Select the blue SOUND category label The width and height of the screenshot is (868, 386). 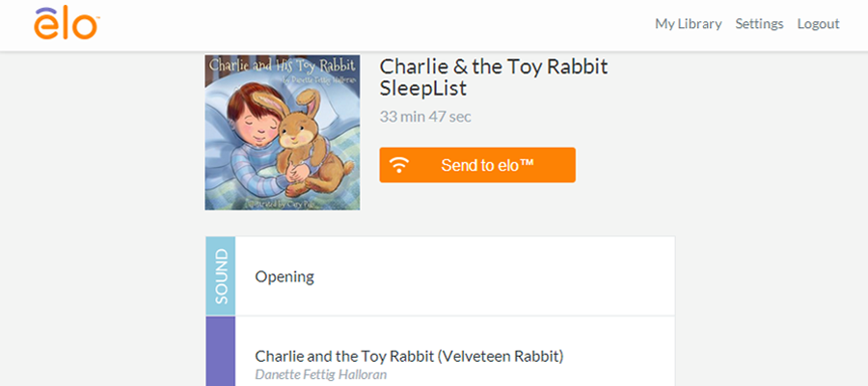tap(220, 276)
